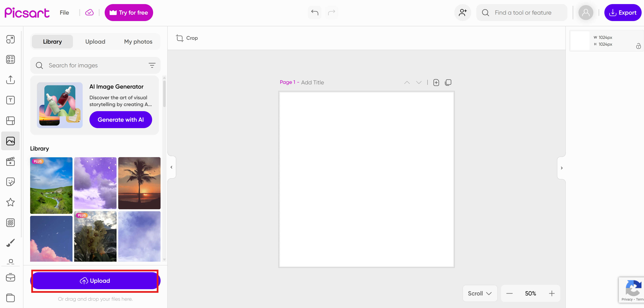Open the image search filter options
Screen dimensions: 644x308
click(x=152, y=65)
